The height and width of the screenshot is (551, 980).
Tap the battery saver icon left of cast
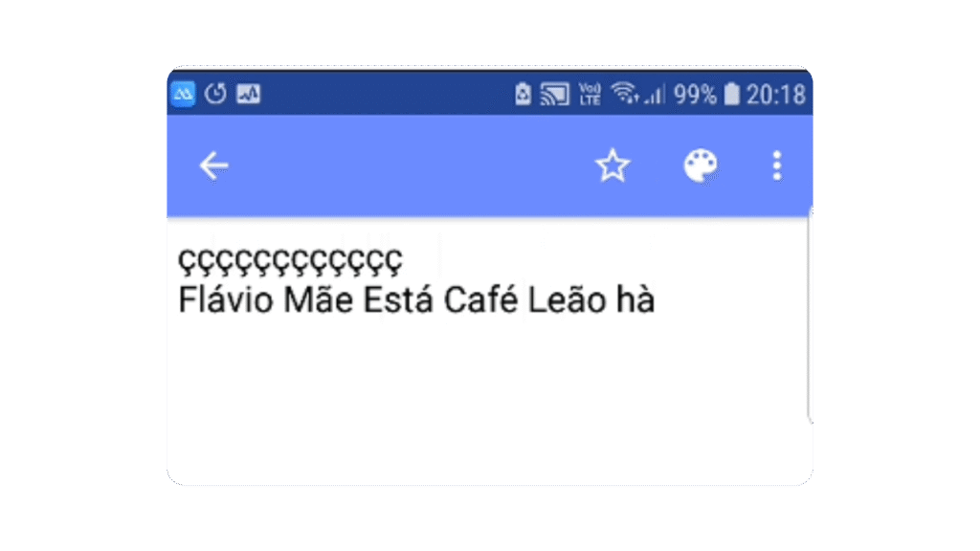[x=523, y=95]
